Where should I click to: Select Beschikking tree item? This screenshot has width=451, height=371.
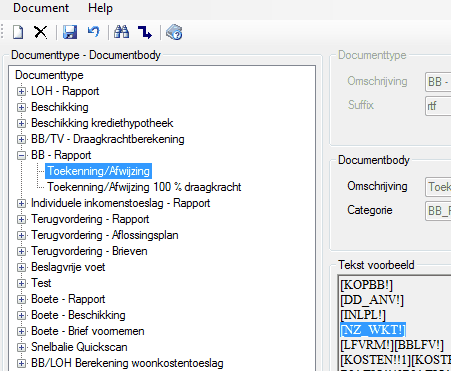click(x=60, y=107)
